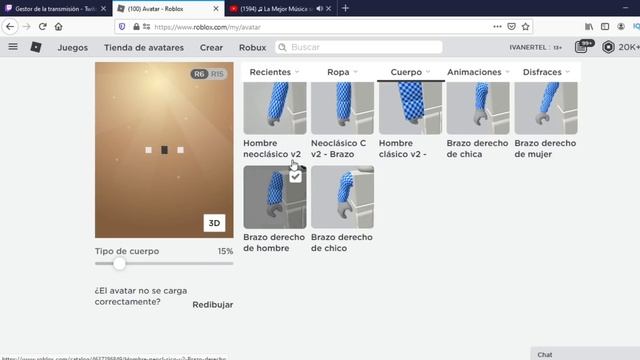Viewport: 640px width, 360px height.
Task: Open Tienda de avatares
Action: pyautogui.click(x=144, y=48)
